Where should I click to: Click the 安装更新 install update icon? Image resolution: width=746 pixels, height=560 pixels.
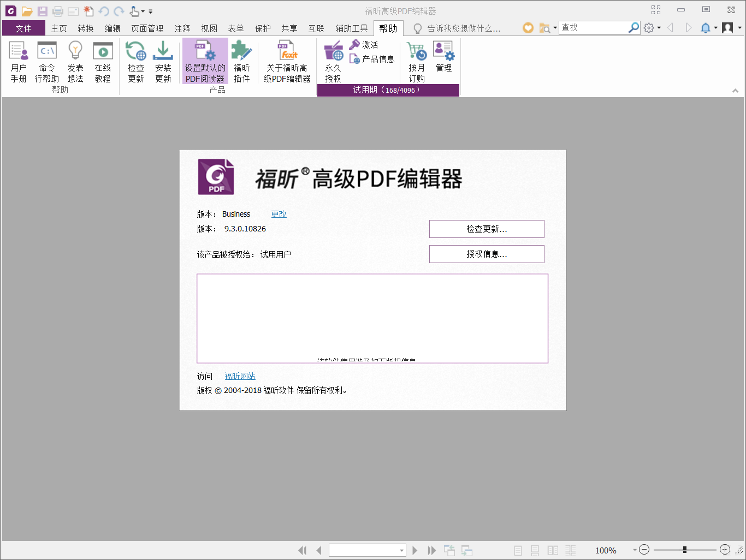coord(163,62)
